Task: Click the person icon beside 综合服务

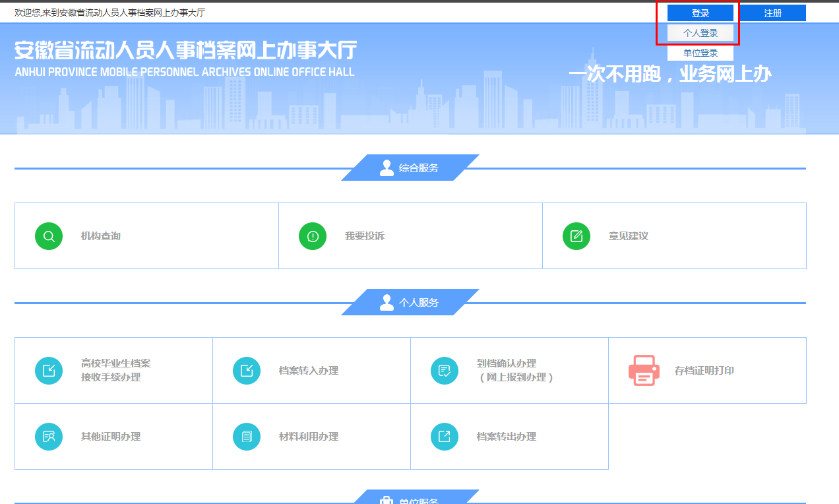Action: pyautogui.click(x=387, y=168)
